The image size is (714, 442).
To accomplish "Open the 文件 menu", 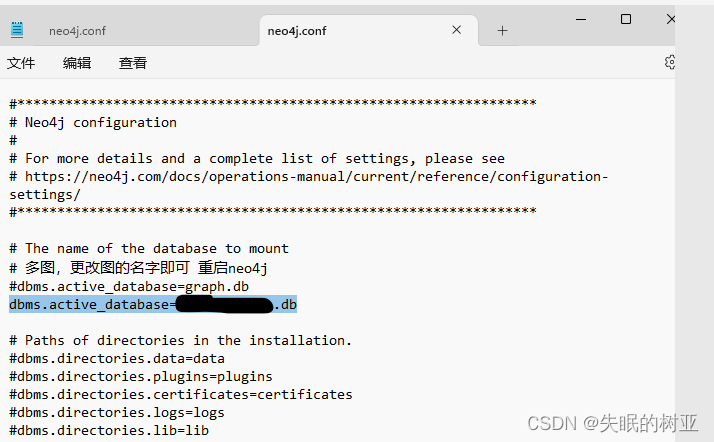I will point(21,63).
